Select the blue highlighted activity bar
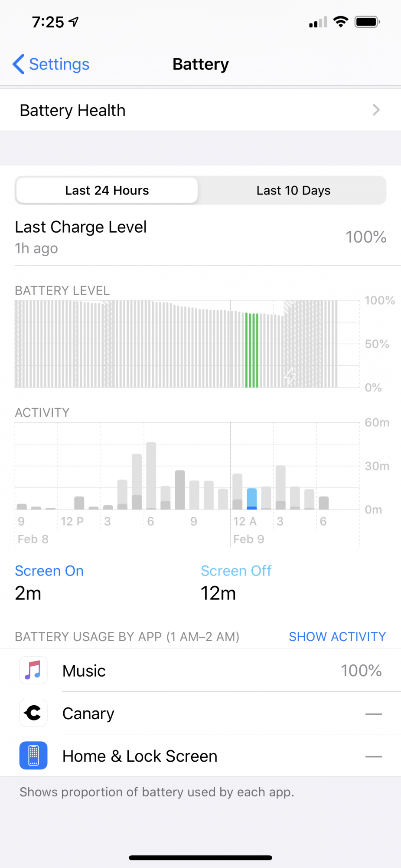401x868 pixels. (252, 499)
